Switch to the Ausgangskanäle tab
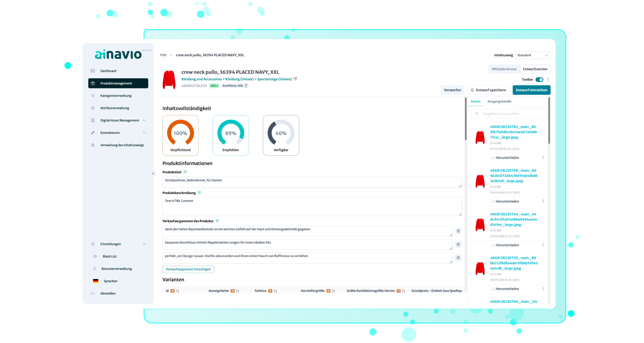644x343 pixels. pos(499,102)
